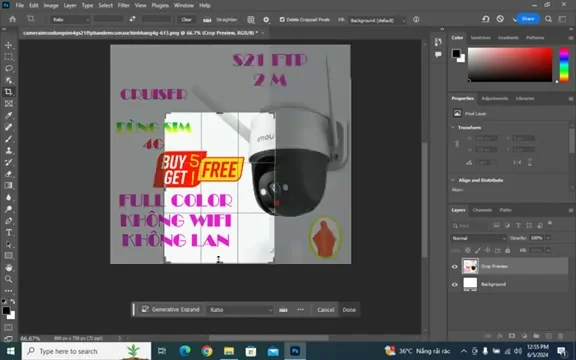The height and width of the screenshot is (360, 576).
Task: Add a layer mask
Action: 512,336
